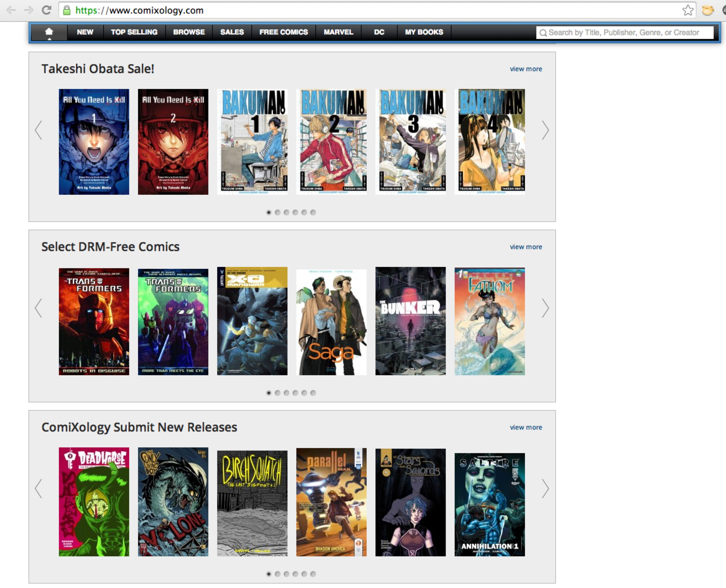Open Transformers Robots in Disguise cover
This screenshot has height=588, width=726.
point(94,321)
